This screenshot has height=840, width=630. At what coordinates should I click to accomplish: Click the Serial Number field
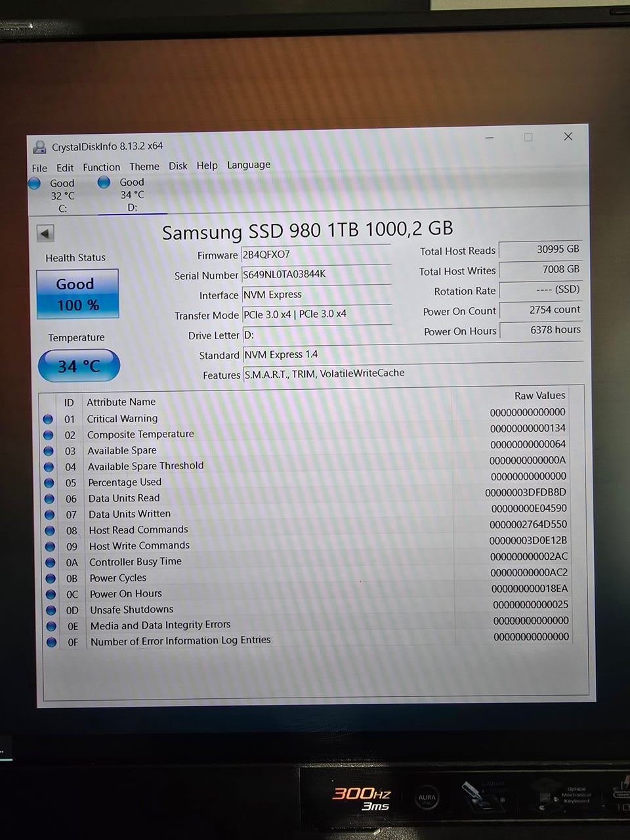tap(316, 274)
